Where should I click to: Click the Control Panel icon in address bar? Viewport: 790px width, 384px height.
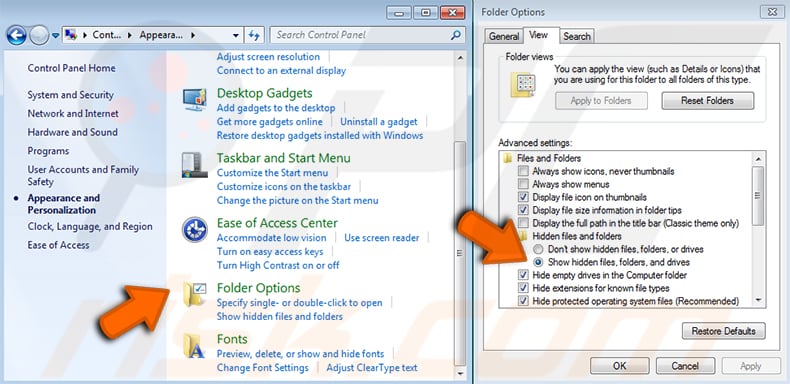[71, 35]
